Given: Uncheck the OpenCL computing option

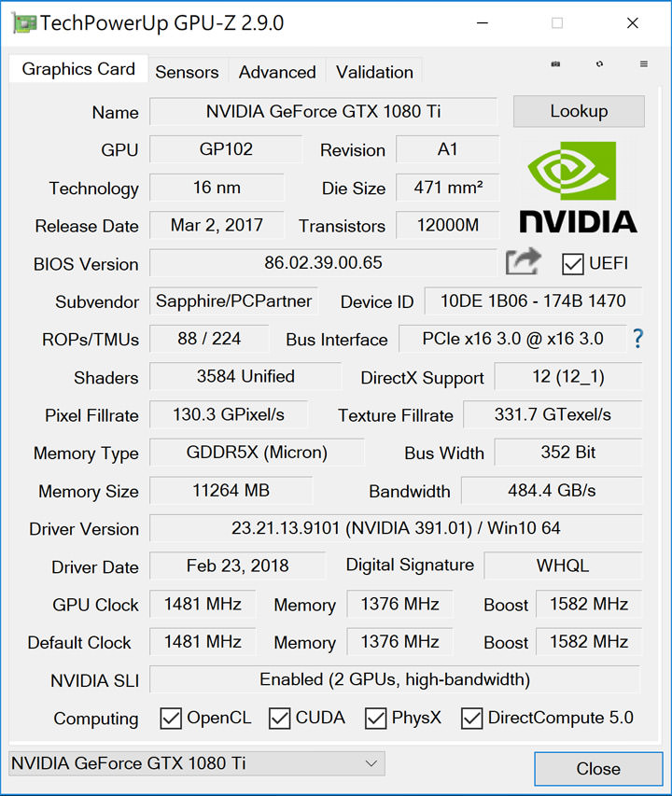Looking at the screenshot, I should (x=171, y=719).
